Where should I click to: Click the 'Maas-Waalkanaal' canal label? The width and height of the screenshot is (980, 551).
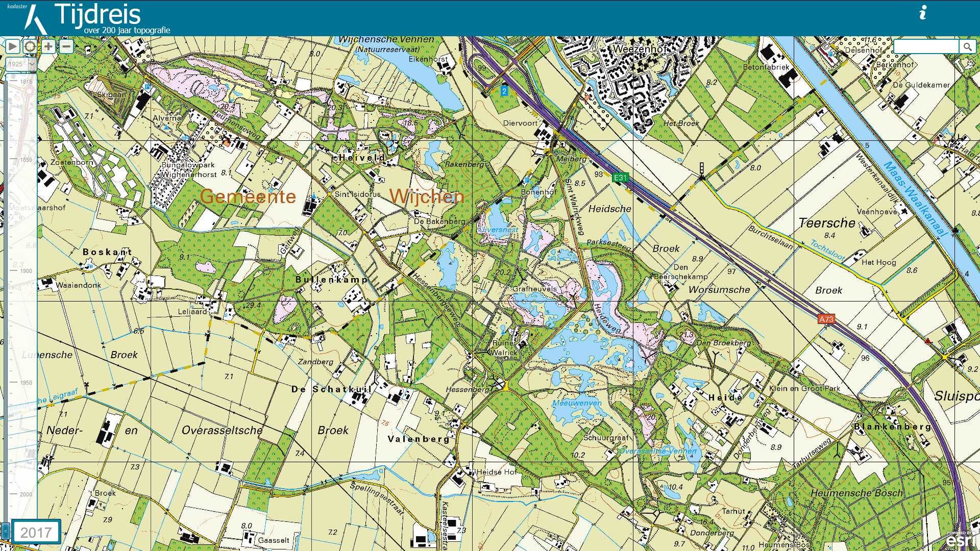[x=915, y=199]
